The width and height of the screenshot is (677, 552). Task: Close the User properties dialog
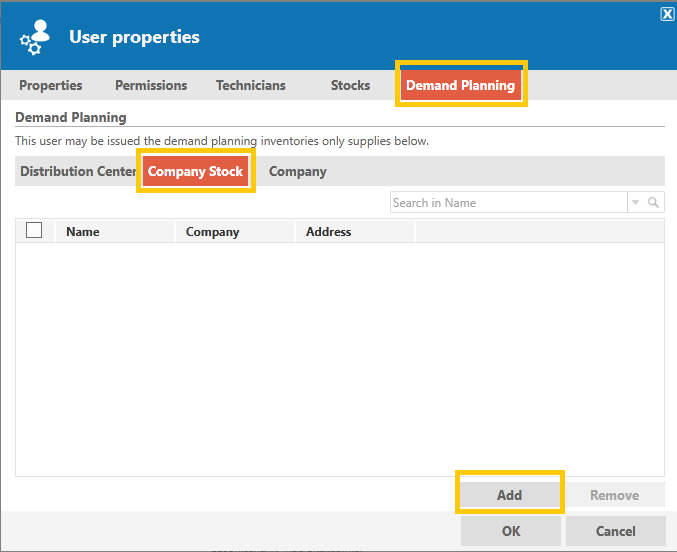[x=667, y=14]
